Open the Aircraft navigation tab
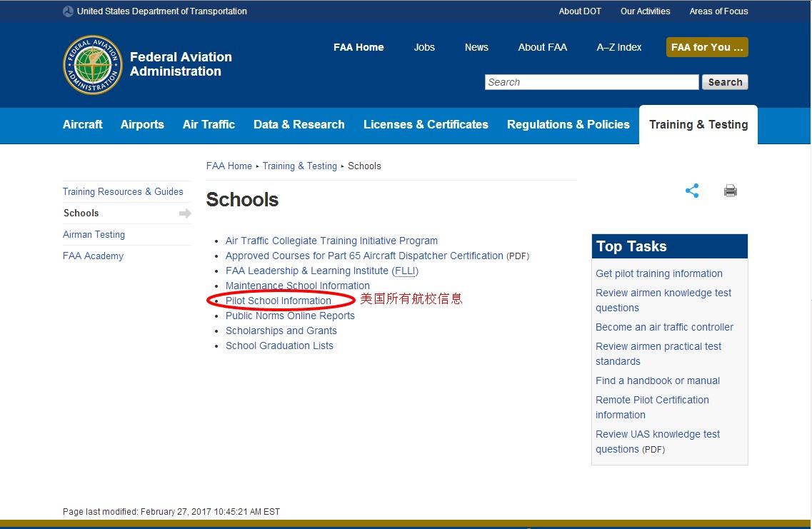 click(82, 124)
